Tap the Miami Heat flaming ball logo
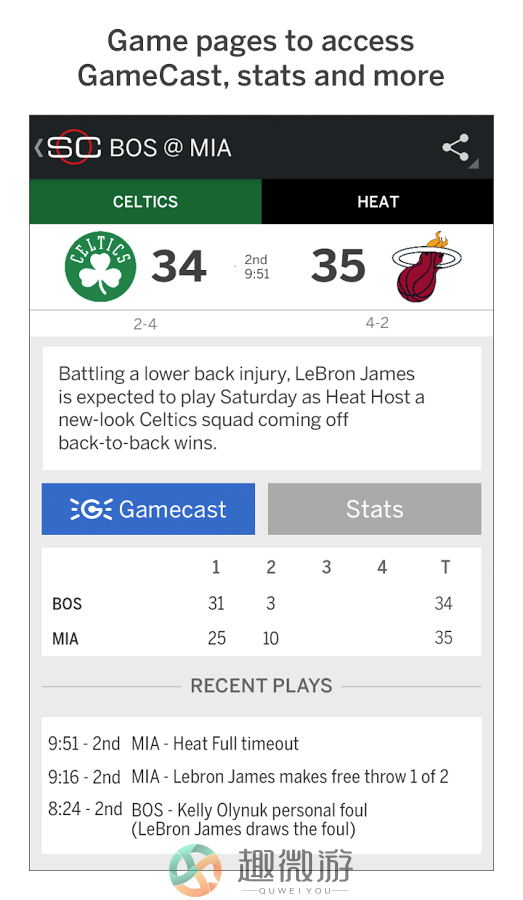This screenshot has width=523, height=900. click(x=428, y=266)
